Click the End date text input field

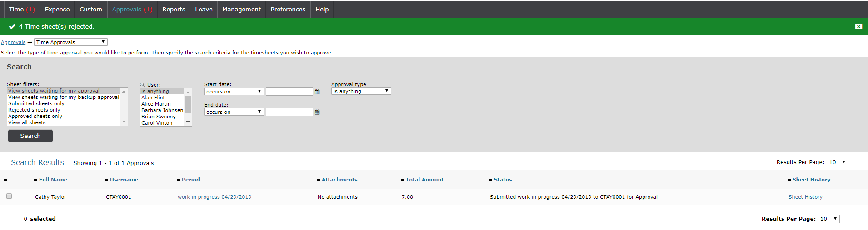(289, 112)
